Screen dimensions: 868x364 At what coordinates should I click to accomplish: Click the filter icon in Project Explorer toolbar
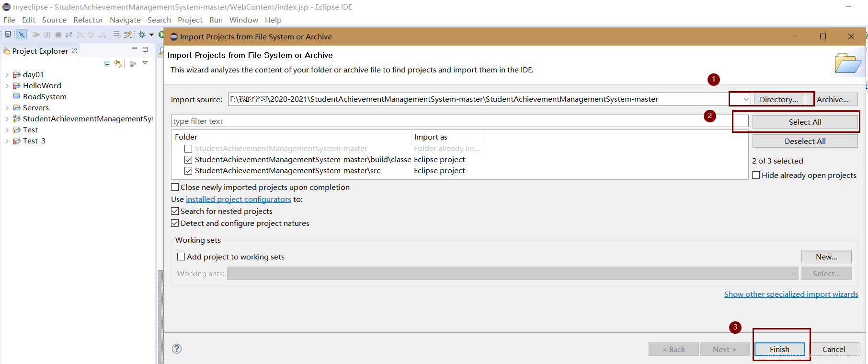133,64
